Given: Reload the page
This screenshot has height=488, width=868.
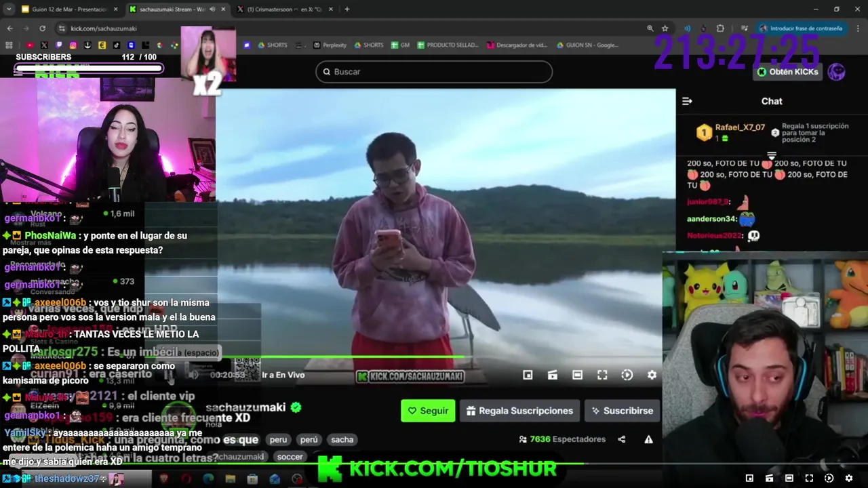Looking at the screenshot, I should 42,28.
